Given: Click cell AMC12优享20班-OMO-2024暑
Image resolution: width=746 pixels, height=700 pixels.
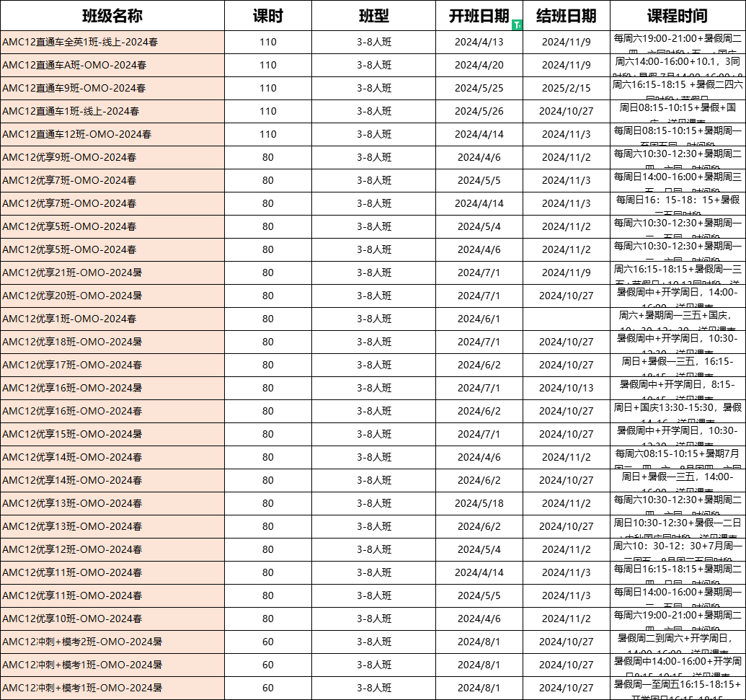Looking at the screenshot, I should [112, 296].
